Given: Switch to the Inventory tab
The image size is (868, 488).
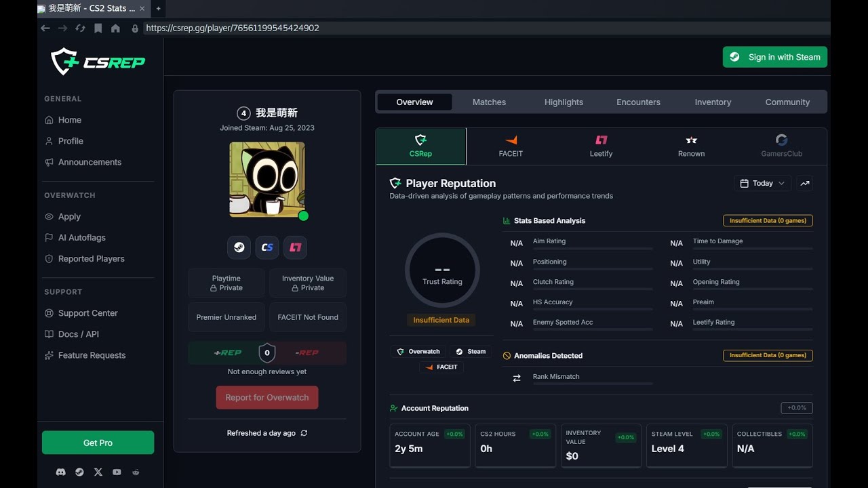Looking at the screenshot, I should tap(713, 102).
